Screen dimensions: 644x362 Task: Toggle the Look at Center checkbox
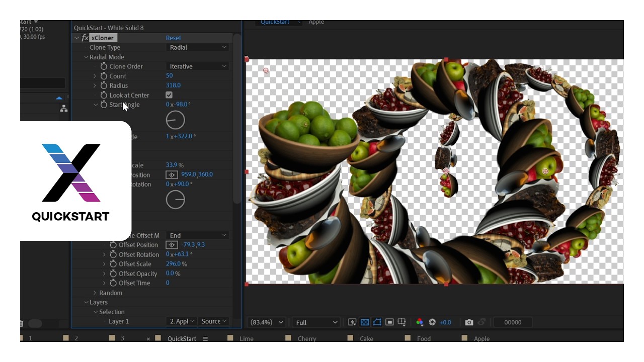169,95
